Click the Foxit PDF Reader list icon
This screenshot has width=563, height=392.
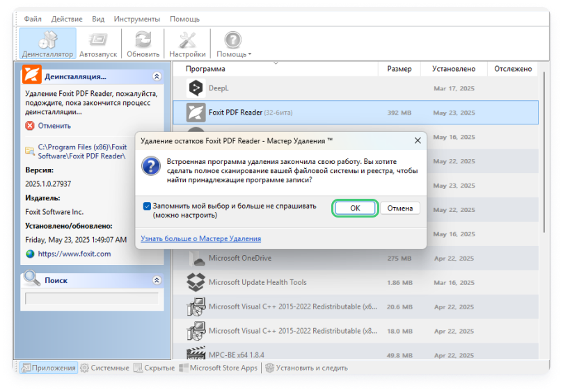pos(196,113)
